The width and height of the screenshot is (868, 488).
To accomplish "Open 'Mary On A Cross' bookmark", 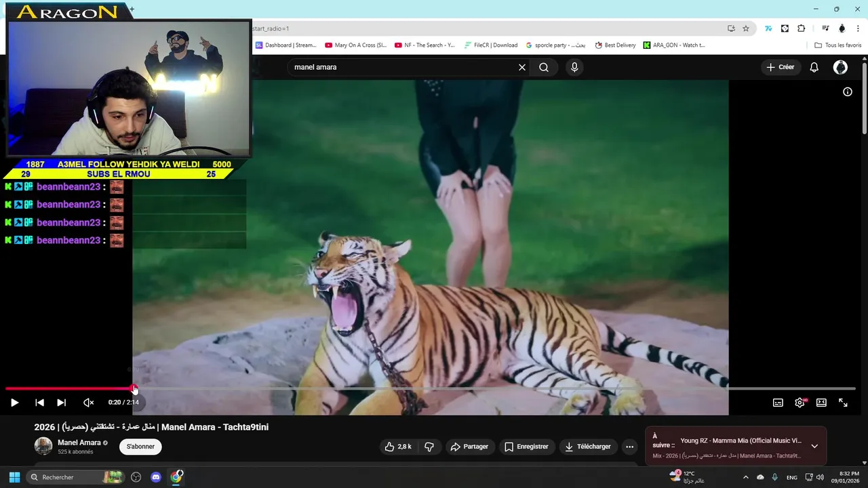I will coord(355,45).
